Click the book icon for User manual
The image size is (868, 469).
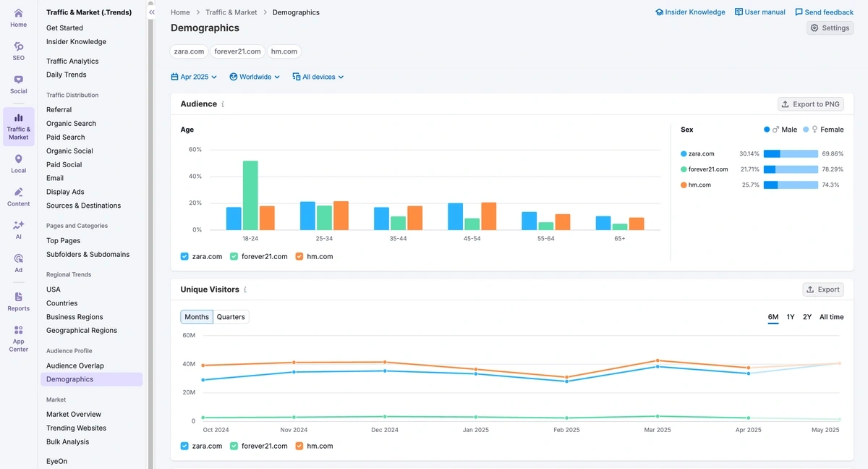pos(739,12)
